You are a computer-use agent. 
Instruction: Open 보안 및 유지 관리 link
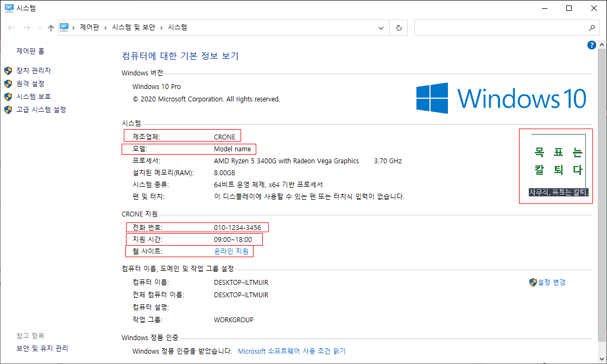[x=42, y=348]
